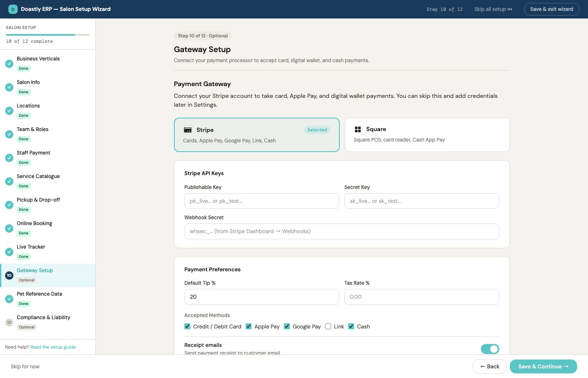
Task: Click the salon setup progress bar
Action: point(47,34)
